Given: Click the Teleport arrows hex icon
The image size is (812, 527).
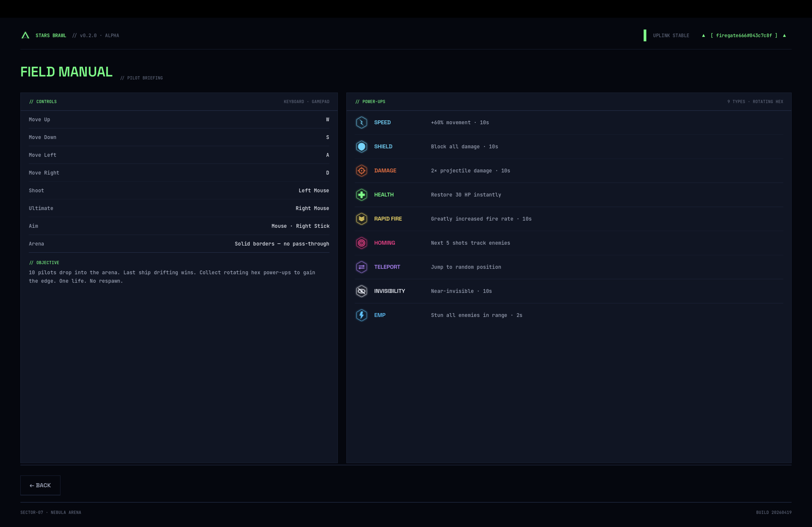Looking at the screenshot, I should tap(361, 267).
